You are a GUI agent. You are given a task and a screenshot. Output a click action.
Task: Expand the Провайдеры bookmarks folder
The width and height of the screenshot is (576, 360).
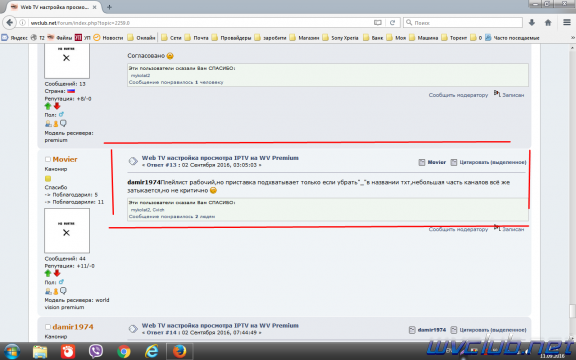(231, 37)
